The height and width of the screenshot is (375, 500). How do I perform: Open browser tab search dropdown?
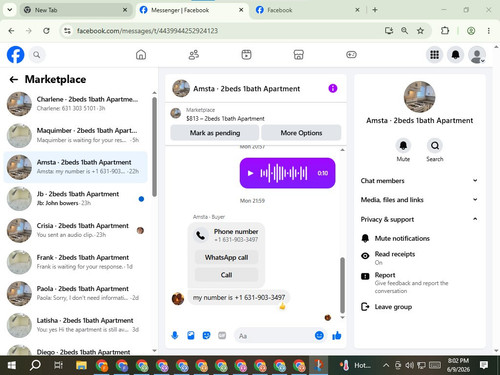point(10,10)
